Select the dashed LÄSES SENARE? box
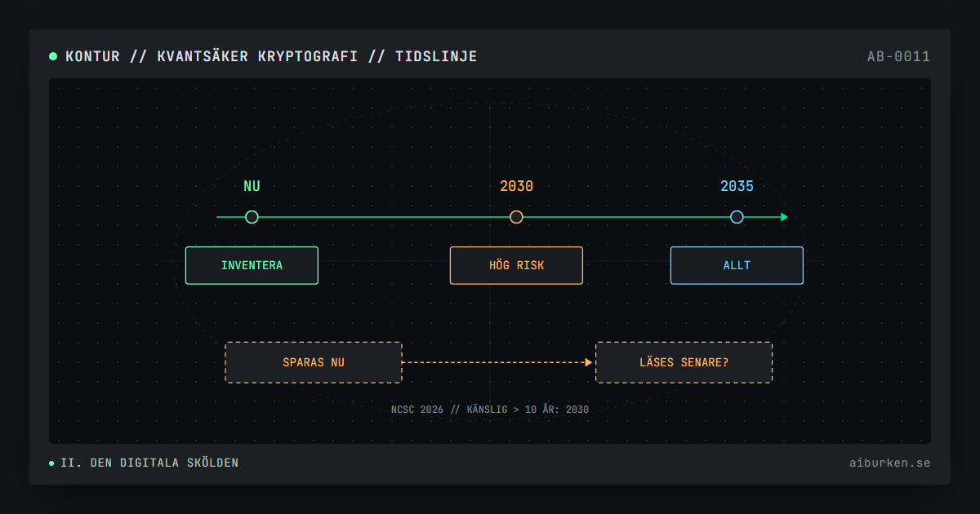This screenshot has width=980, height=514. (x=684, y=362)
